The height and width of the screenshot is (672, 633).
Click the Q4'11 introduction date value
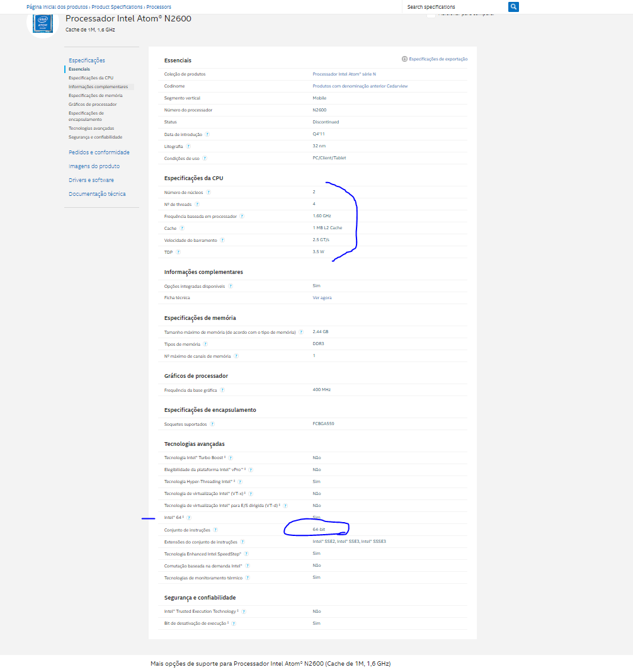[319, 134]
